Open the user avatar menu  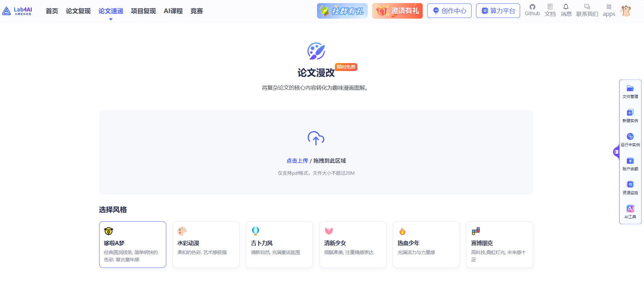[x=626, y=11]
